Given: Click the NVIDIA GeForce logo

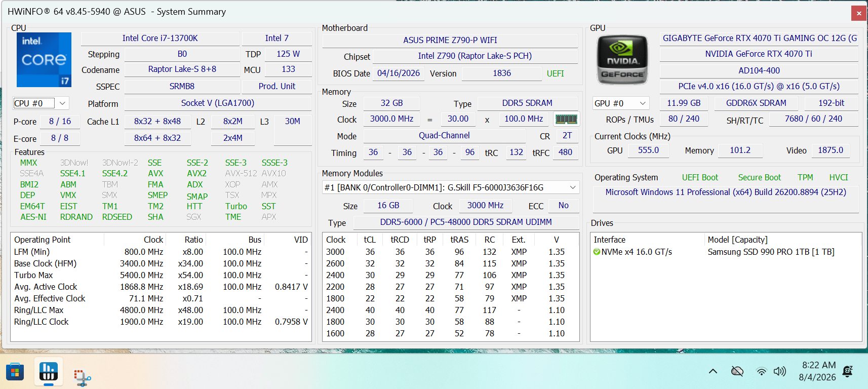Looking at the screenshot, I should [622, 60].
